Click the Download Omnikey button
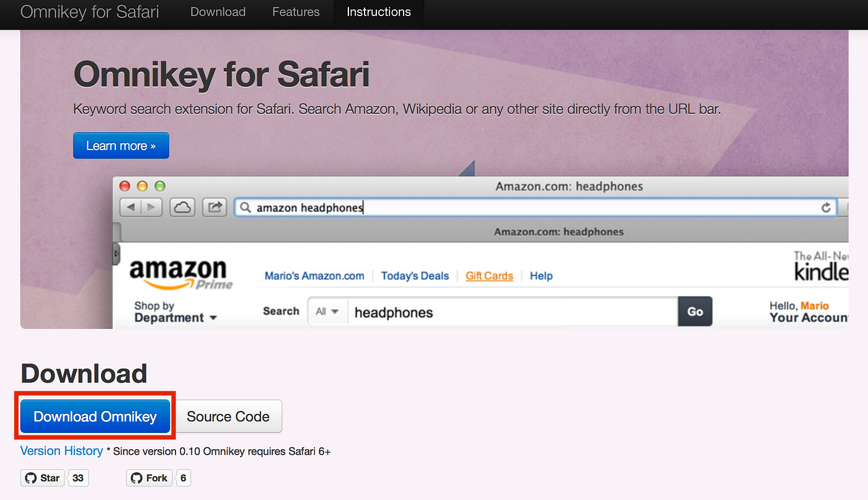 95,416
